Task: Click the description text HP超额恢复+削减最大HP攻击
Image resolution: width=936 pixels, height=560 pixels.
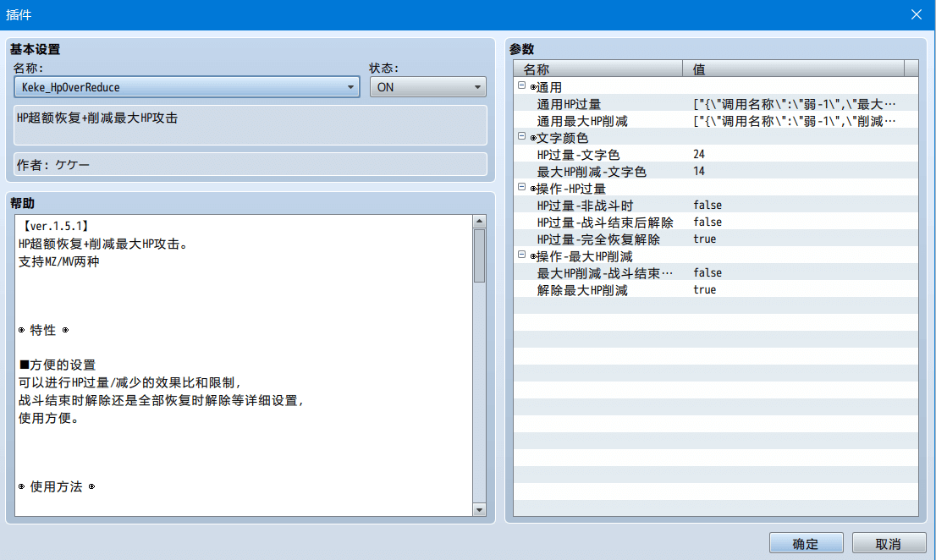Action: click(97, 118)
